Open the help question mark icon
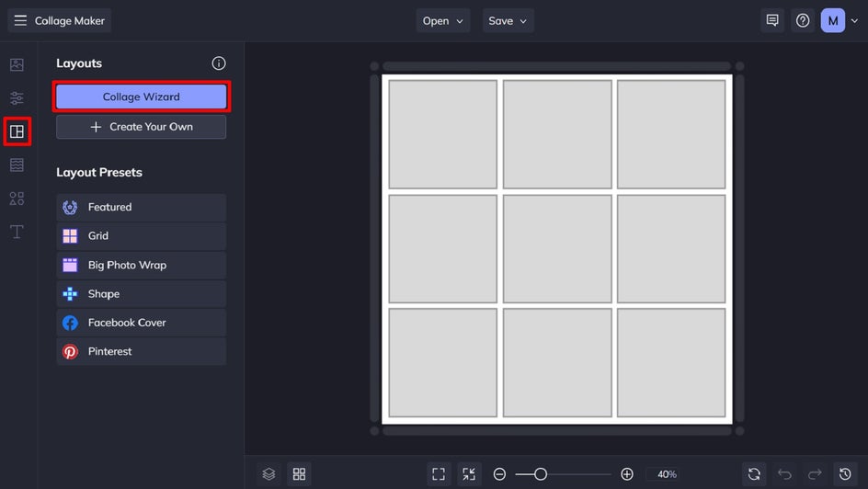This screenshot has width=868, height=489. 803,20
